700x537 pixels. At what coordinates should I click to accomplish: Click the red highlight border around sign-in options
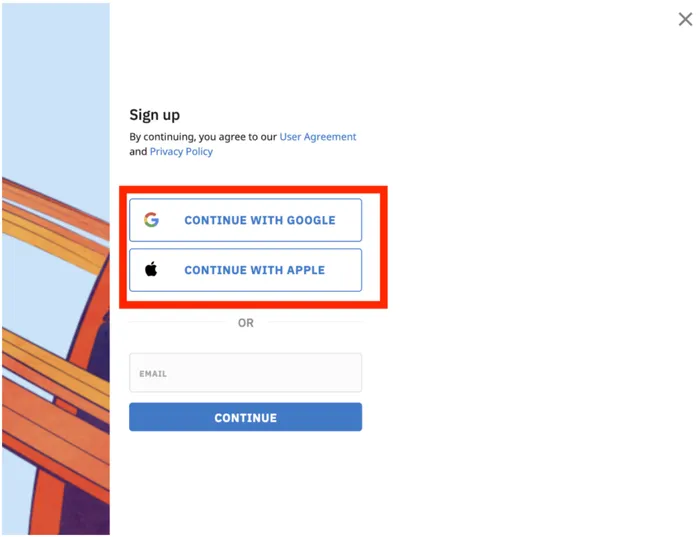(253, 190)
